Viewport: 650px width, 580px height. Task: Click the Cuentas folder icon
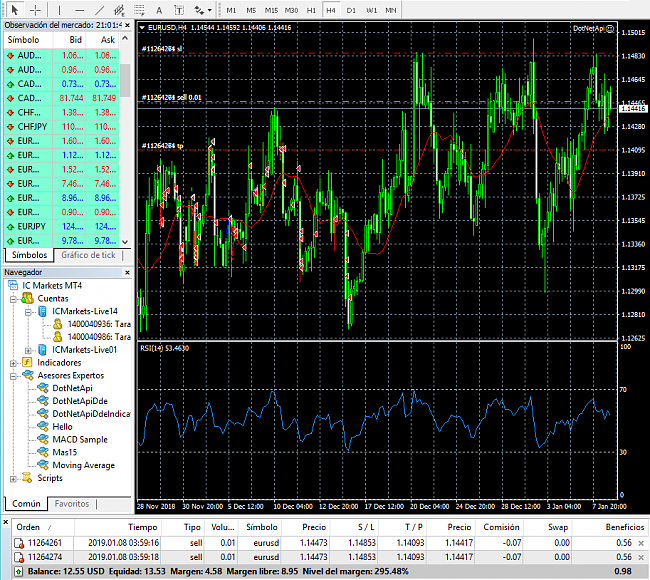(27, 298)
